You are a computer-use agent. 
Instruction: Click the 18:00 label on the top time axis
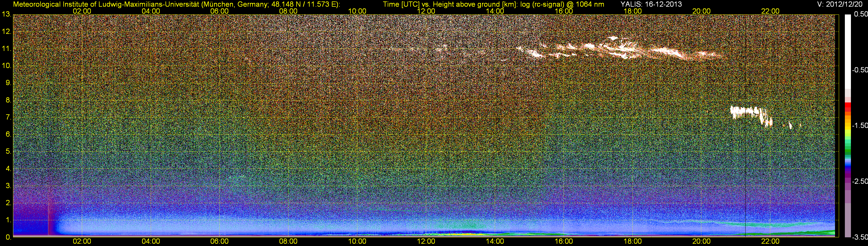[x=632, y=11]
